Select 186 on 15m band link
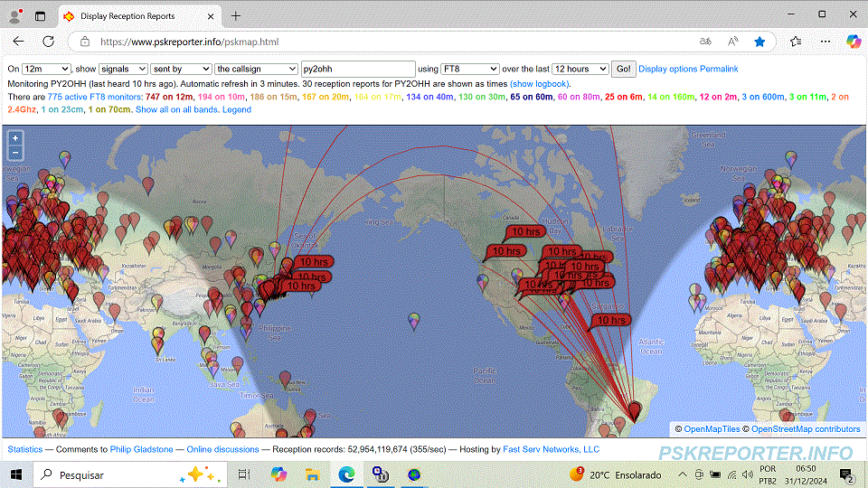 273,97
